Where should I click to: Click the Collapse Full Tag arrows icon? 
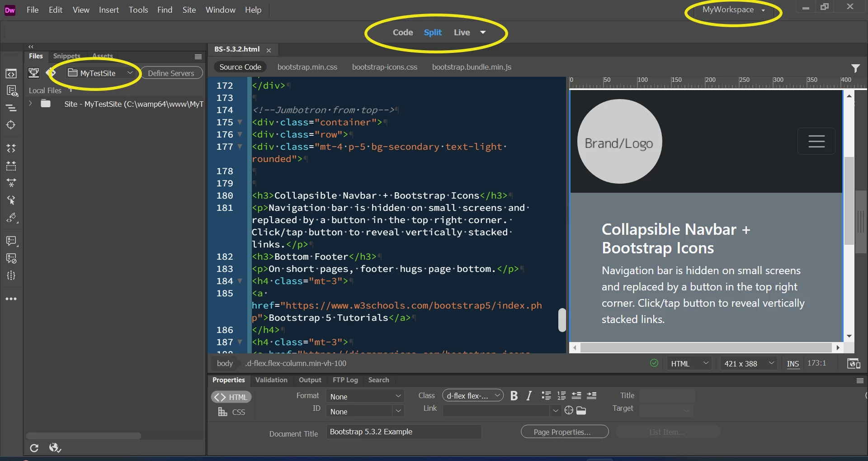(11, 148)
